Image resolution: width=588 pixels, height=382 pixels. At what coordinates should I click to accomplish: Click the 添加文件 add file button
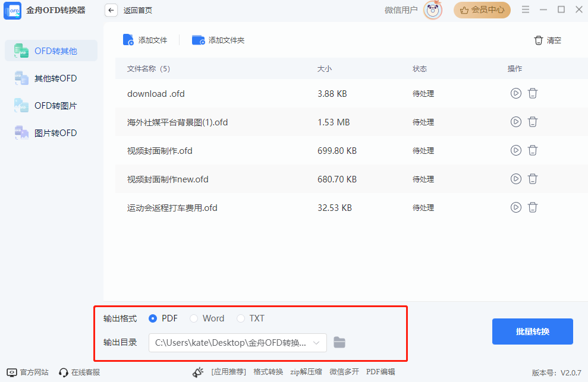tap(145, 40)
